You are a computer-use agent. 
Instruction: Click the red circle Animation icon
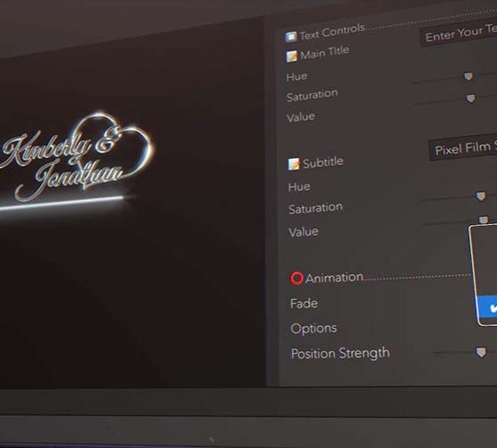[x=296, y=279]
